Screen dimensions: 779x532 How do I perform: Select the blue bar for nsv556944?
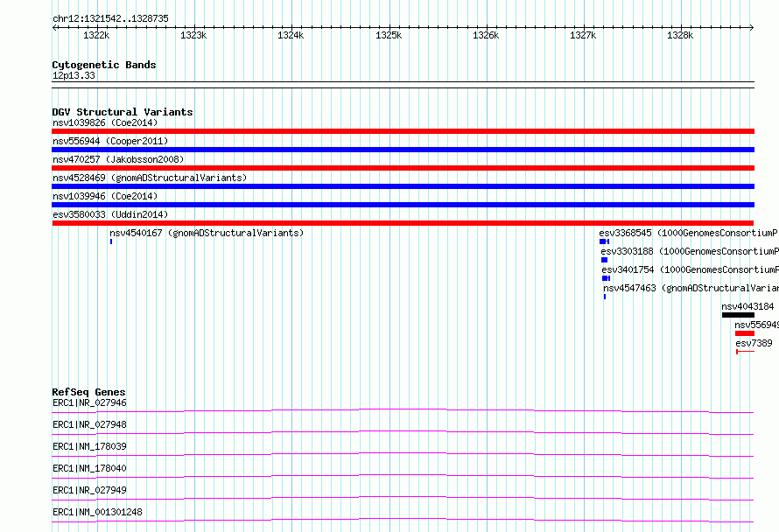(403, 150)
